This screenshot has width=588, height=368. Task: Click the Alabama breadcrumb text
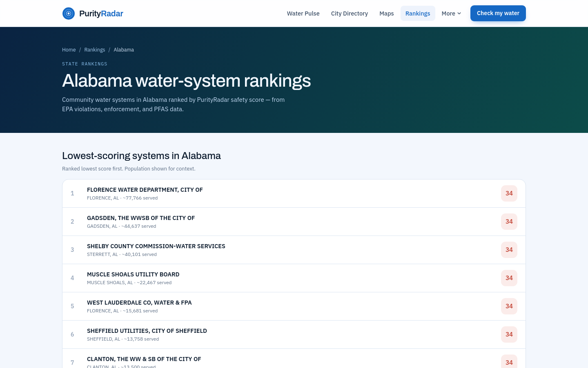[x=124, y=50]
